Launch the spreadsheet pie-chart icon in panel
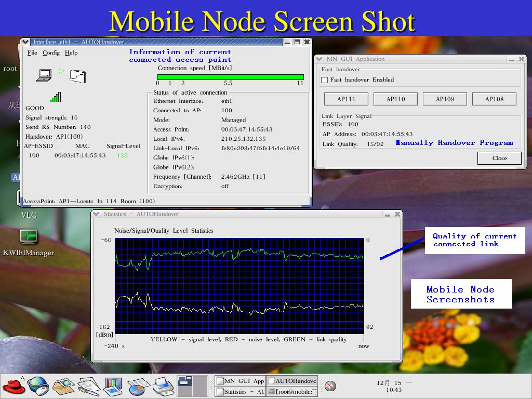Screen dimensions: 532x399 click(138, 387)
